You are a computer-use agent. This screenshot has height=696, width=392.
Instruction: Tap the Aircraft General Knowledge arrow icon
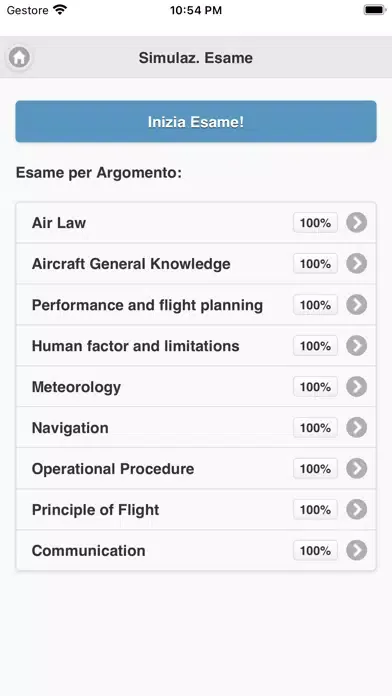tap(356, 264)
